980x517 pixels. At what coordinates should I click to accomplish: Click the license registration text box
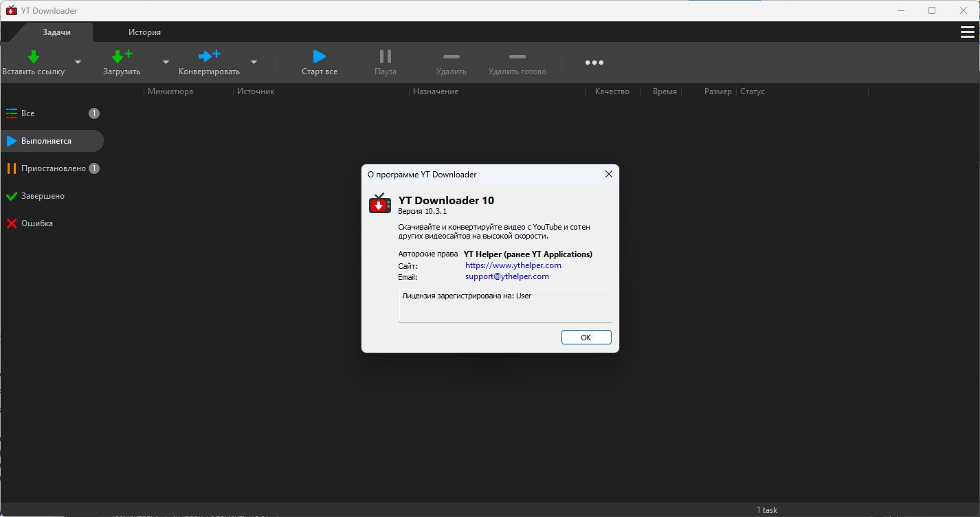click(x=505, y=305)
